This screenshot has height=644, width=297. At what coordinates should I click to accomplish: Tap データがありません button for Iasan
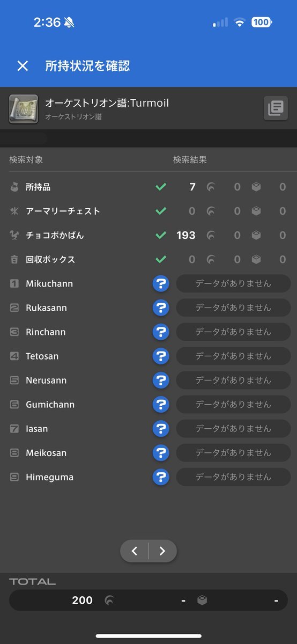pos(233,428)
